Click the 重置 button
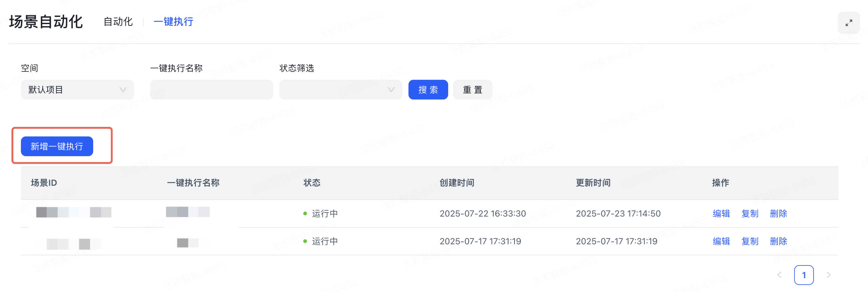The image size is (868, 292). 472,89
